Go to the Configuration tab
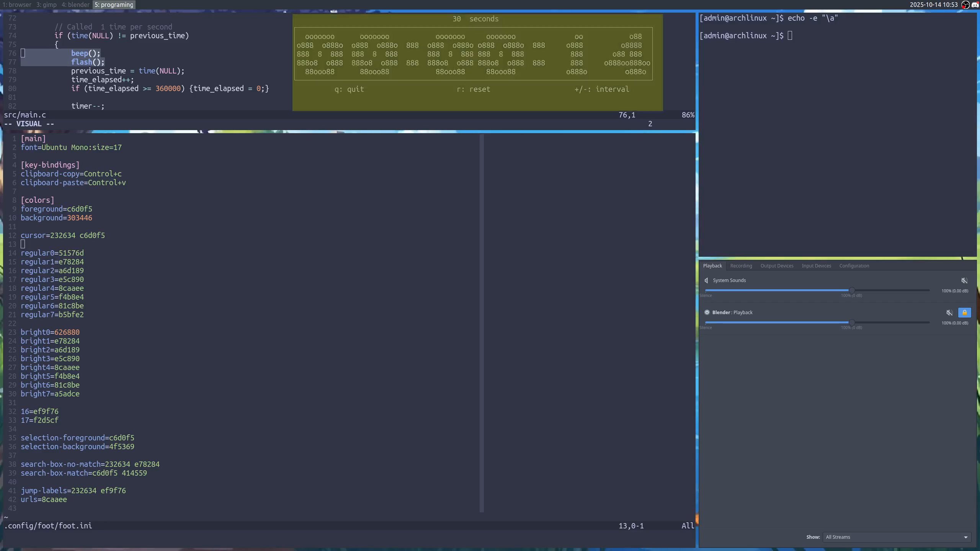 pyautogui.click(x=854, y=266)
